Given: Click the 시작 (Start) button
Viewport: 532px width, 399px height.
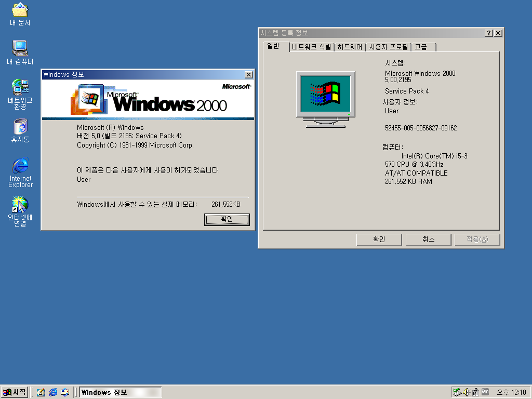Looking at the screenshot, I should pos(14,392).
